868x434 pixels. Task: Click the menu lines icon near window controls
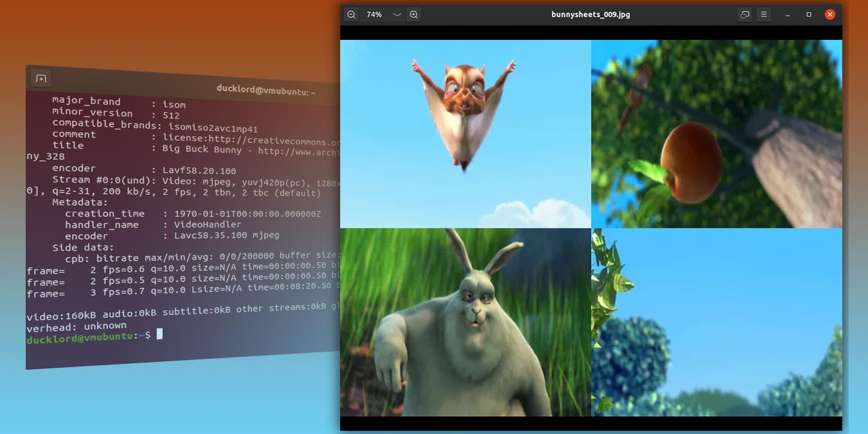tap(764, 14)
